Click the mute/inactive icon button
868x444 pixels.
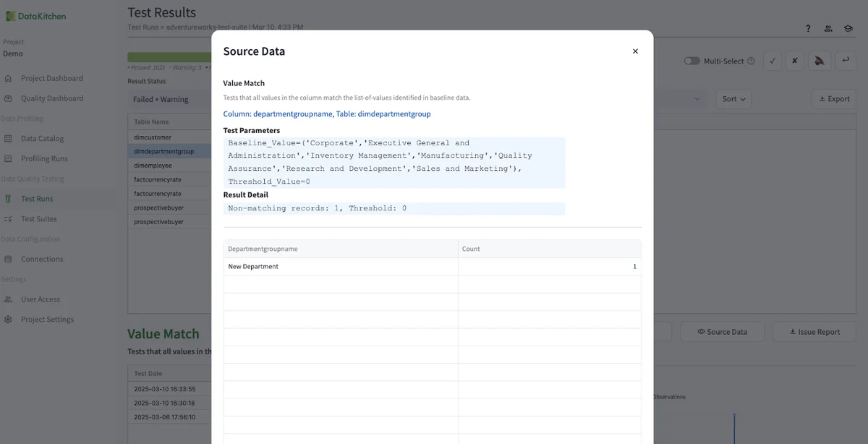(x=820, y=61)
